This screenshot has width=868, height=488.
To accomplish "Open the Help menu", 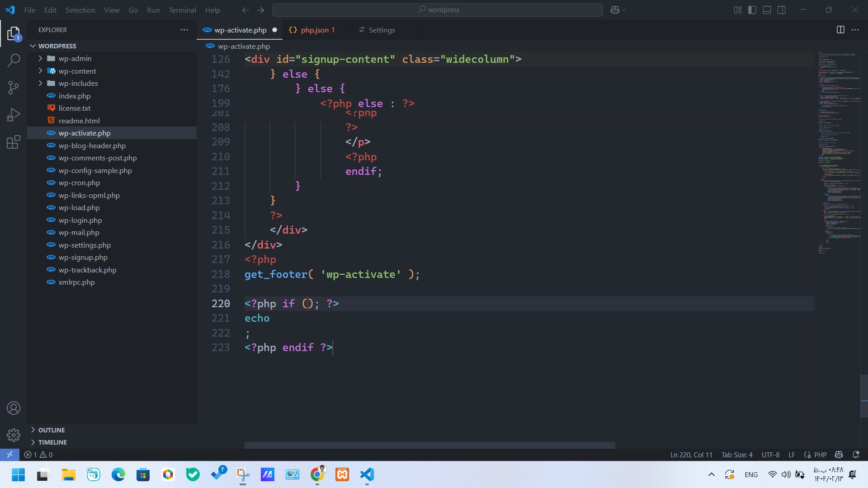I will (212, 10).
